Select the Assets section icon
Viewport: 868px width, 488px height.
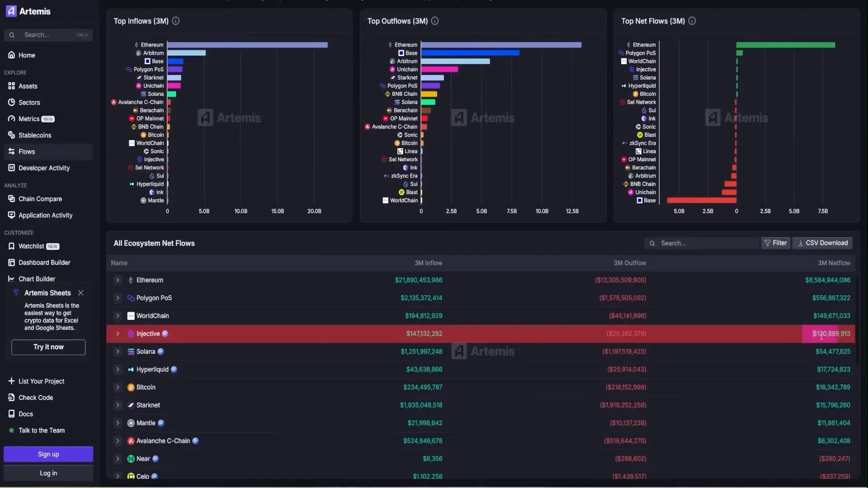11,86
